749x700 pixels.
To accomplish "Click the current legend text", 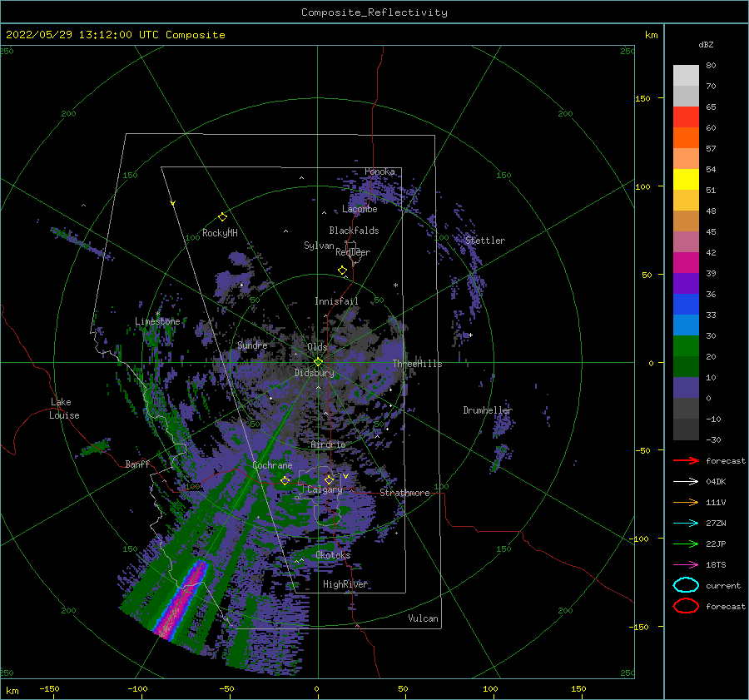I will point(723,585).
